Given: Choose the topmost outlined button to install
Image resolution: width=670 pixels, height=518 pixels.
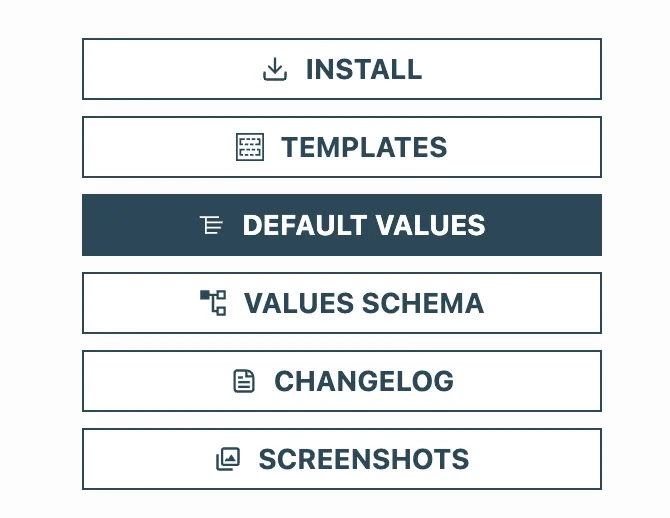Looking at the screenshot, I should [x=342, y=69].
